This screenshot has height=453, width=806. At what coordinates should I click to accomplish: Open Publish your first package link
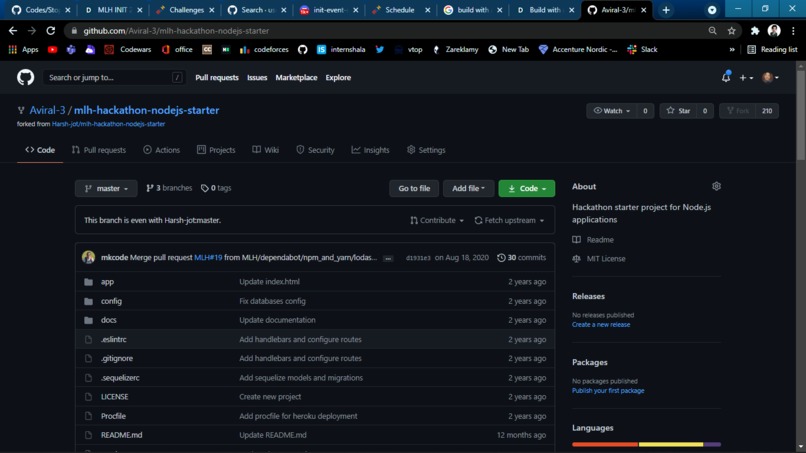tap(608, 390)
